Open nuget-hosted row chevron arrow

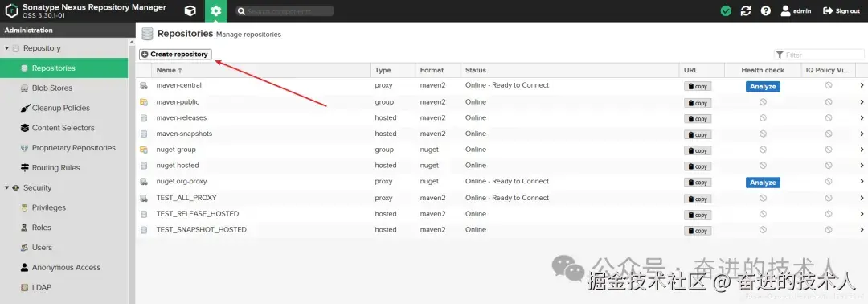point(862,166)
